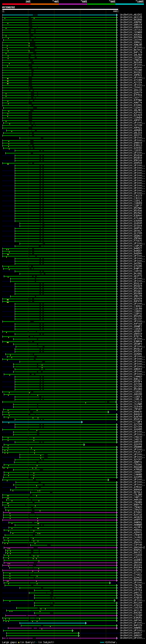
Task: Open hit UniRef100_Q6ICZ8
Action: pyautogui.click(x=131, y=17)
